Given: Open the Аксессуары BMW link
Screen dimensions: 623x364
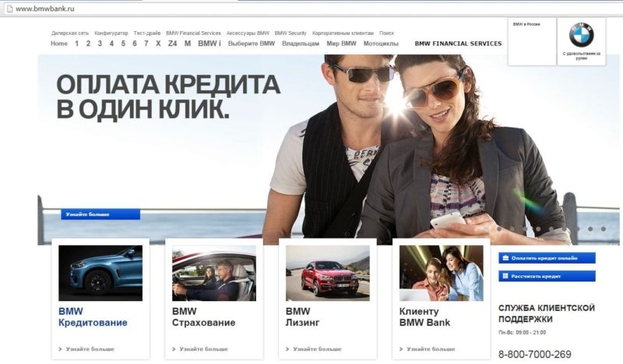Looking at the screenshot, I should click(x=248, y=33).
